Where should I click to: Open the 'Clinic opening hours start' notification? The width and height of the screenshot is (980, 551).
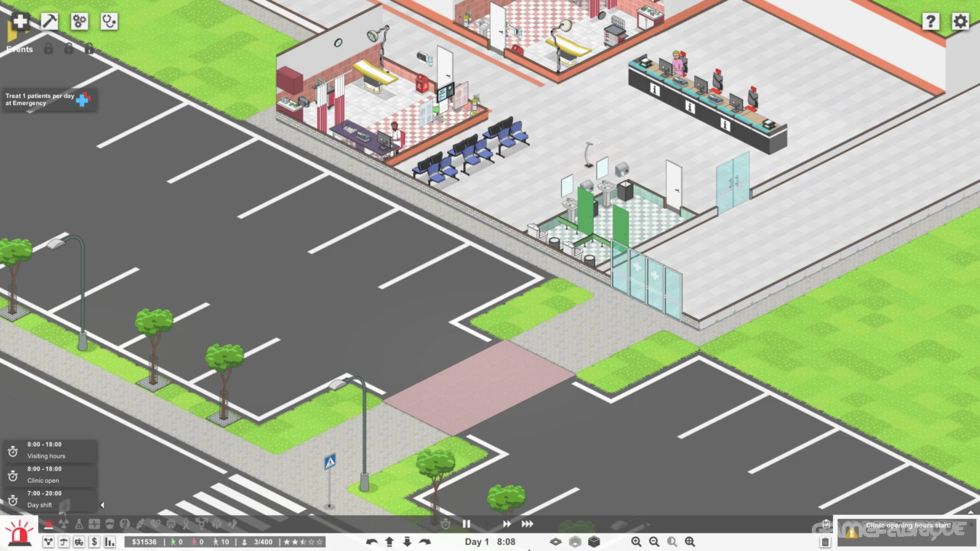click(906, 532)
